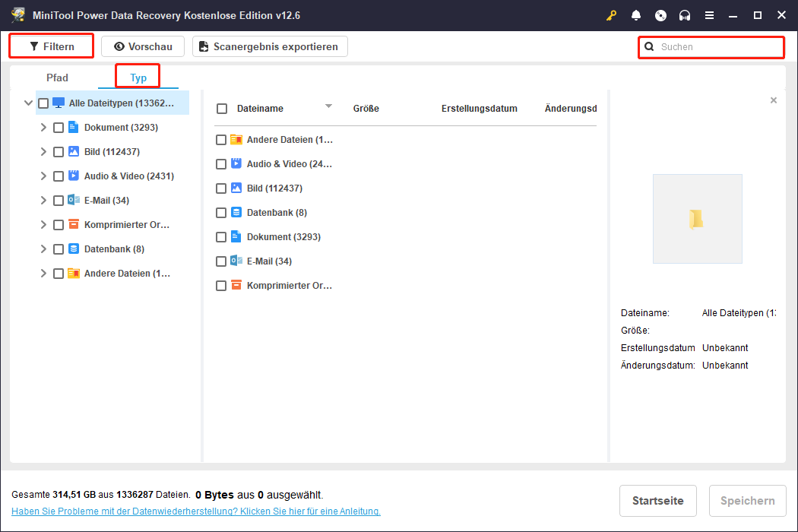This screenshot has height=532, width=798.
Task: Switch to the Pfad tab
Action: [57, 78]
